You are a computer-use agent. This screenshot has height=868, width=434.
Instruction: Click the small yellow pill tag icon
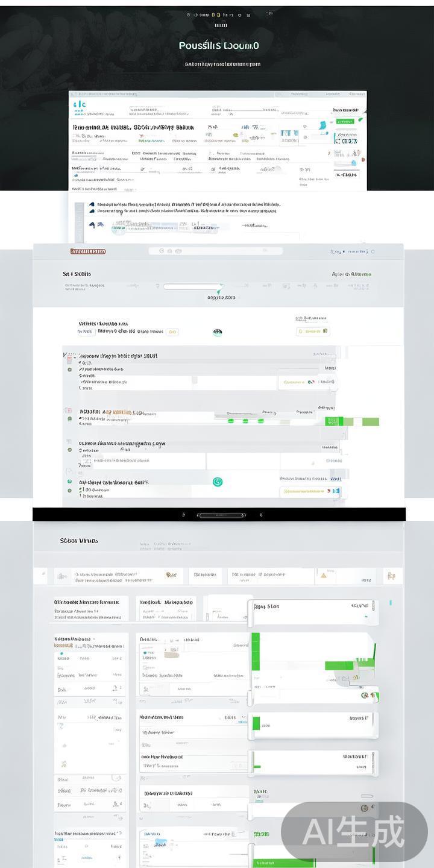(172, 332)
